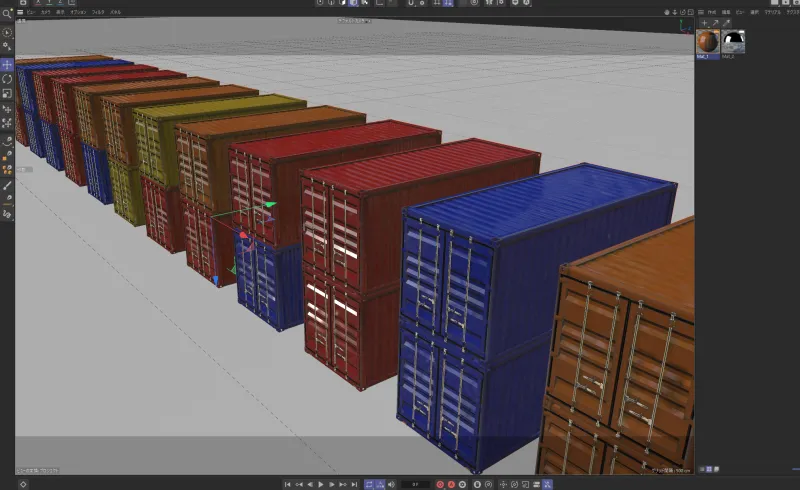Select the live selection tool icon

pos(7,32)
